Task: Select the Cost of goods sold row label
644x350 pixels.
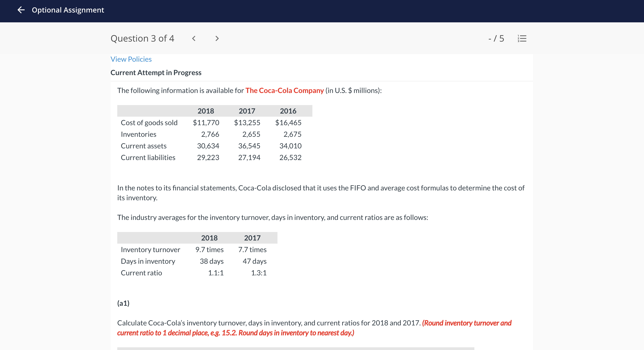Action: click(x=149, y=122)
